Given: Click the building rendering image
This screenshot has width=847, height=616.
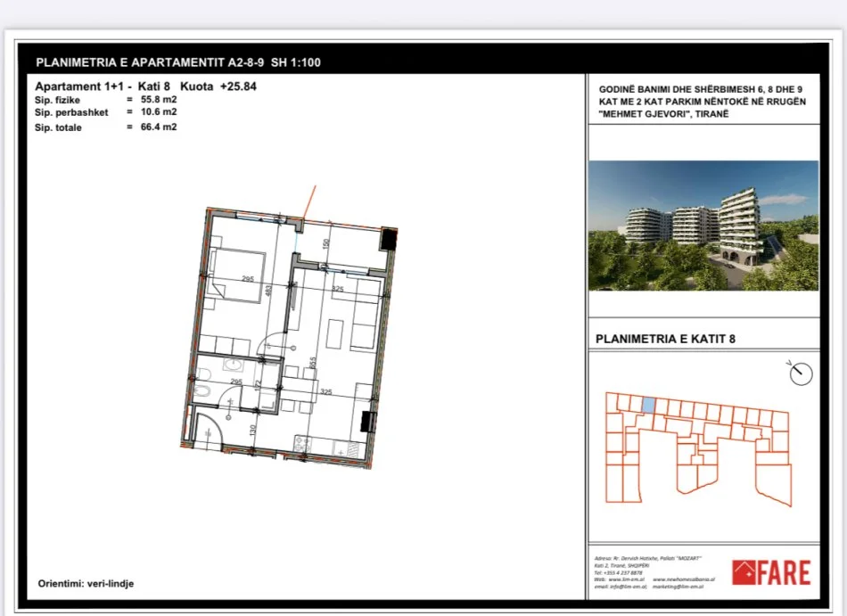Looking at the screenshot, I should [703, 226].
